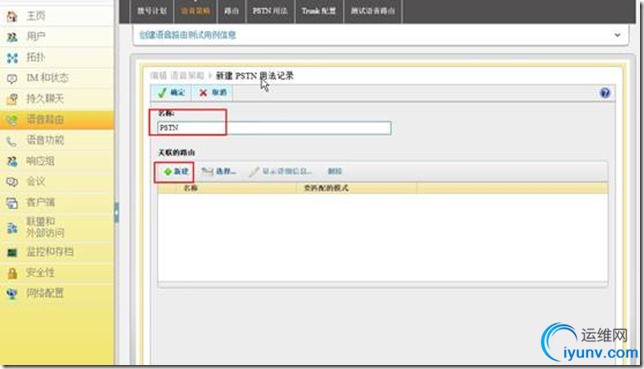Image resolution: width=644 pixels, height=369 pixels.
Task: Cancel with the 取消 button
Action: 212,93
